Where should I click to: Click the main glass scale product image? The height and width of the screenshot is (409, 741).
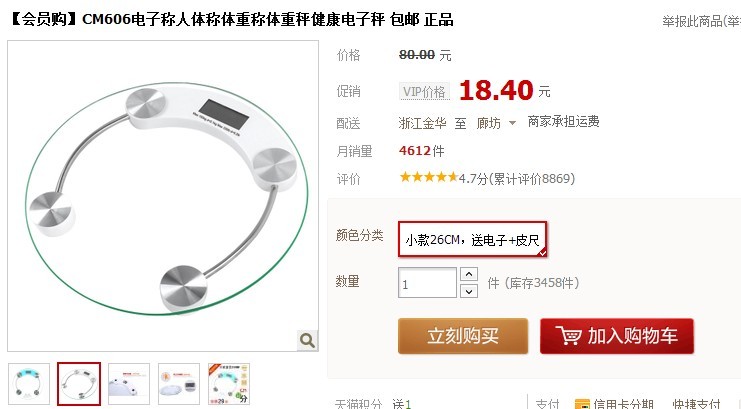(163, 196)
